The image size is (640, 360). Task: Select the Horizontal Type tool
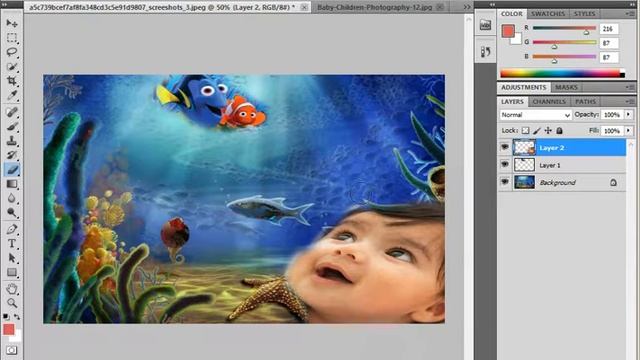12,244
